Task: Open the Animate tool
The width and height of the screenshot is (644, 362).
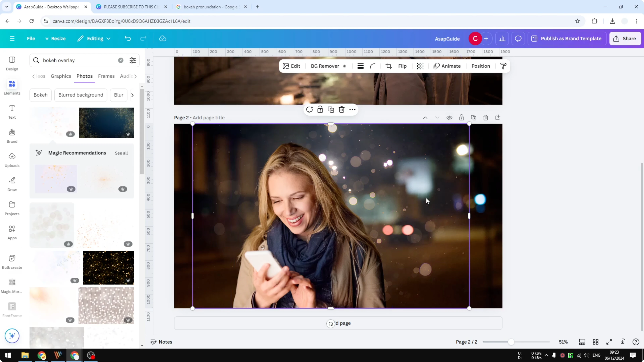Action: 447,66
